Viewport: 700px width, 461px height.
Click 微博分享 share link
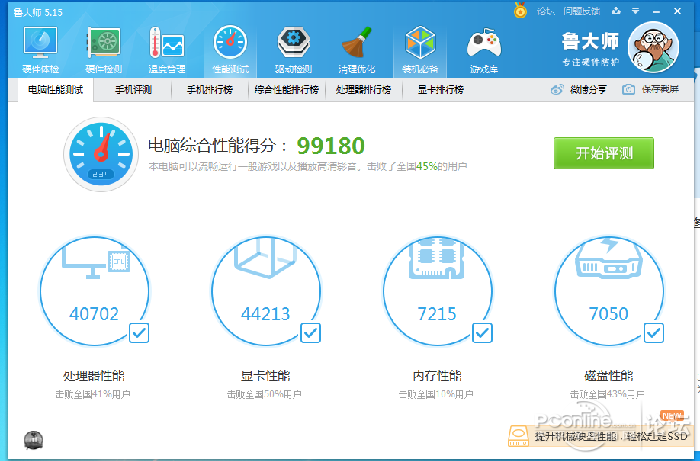click(588, 90)
